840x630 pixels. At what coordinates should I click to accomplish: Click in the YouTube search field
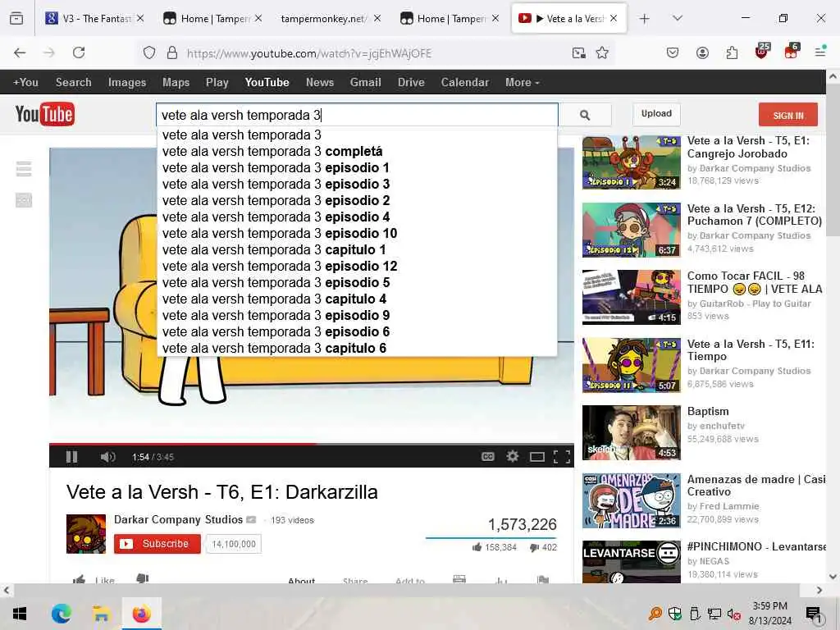coord(357,115)
